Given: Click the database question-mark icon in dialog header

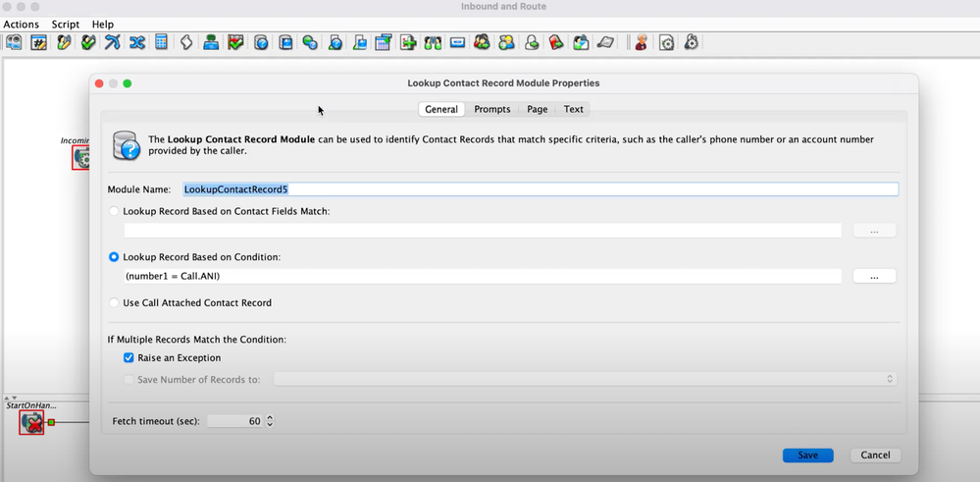Looking at the screenshot, I should (x=127, y=145).
